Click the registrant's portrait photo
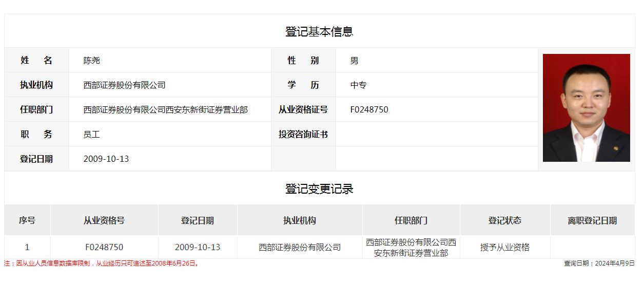This screenshot has width=644, height=283. tap(586, 108)
